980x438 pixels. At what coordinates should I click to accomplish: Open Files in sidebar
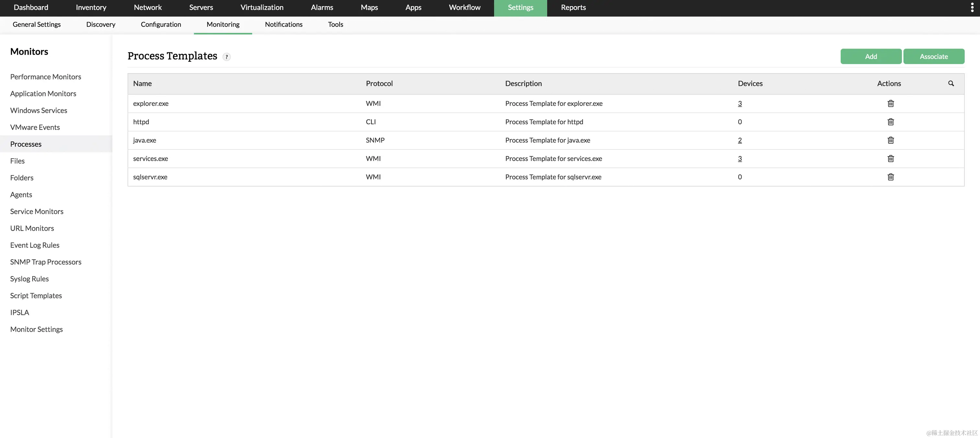17,161
